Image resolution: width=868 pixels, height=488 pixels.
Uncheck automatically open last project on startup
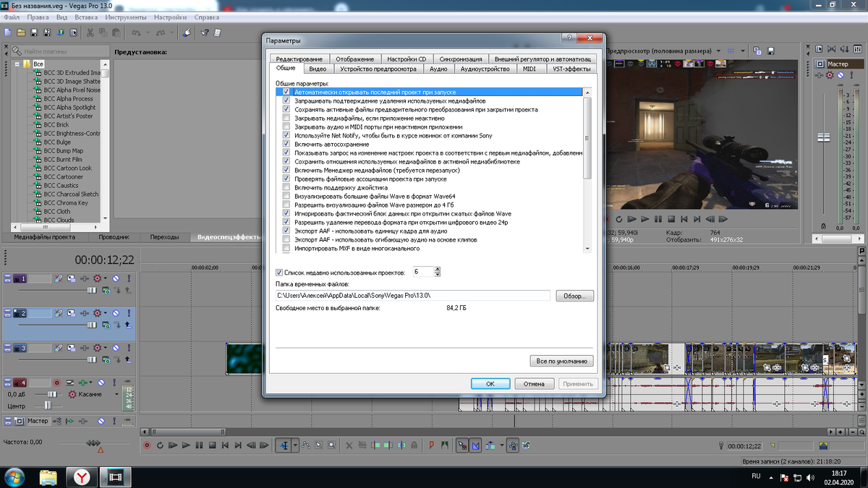[286, 93]
